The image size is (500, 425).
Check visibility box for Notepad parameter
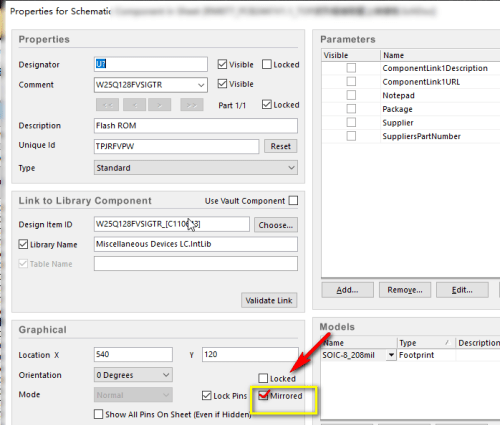(351, 95)
